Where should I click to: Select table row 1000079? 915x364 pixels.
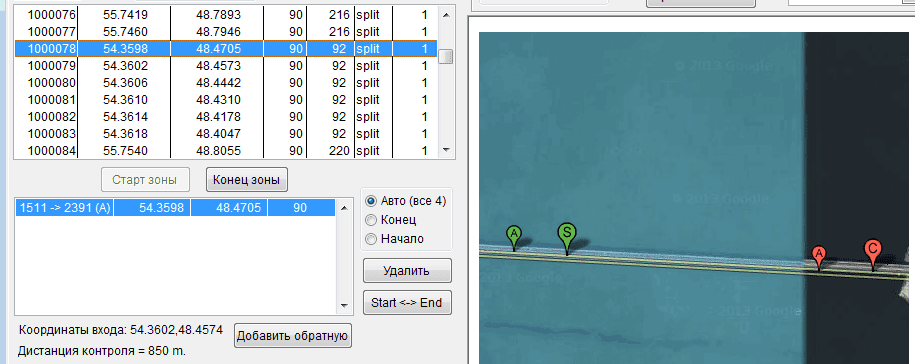[226, 65]
